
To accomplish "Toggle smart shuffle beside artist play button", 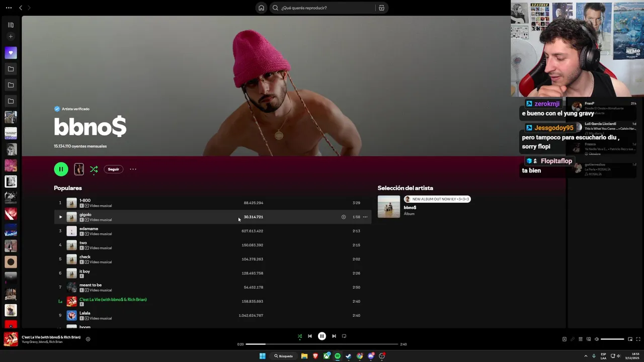I will [x=94, y=169].
